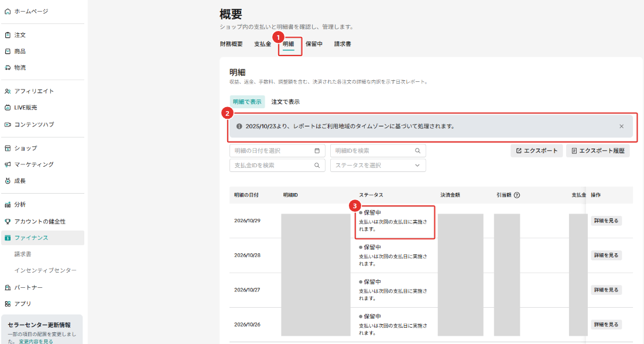View details for 2026/10/27 row
This screenshot has width=644, height=344.
(x=606, y=290)
